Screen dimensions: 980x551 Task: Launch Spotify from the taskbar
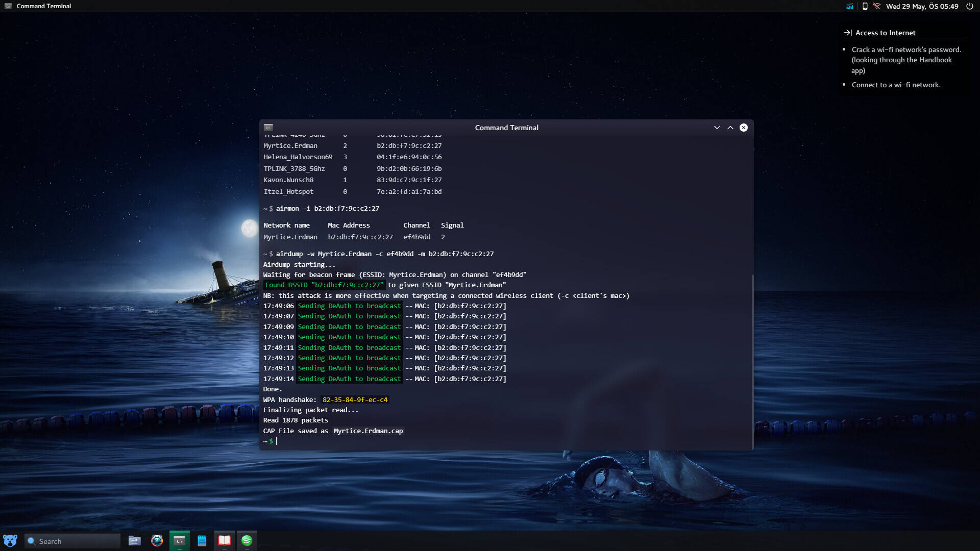click(x=247, y=540)
